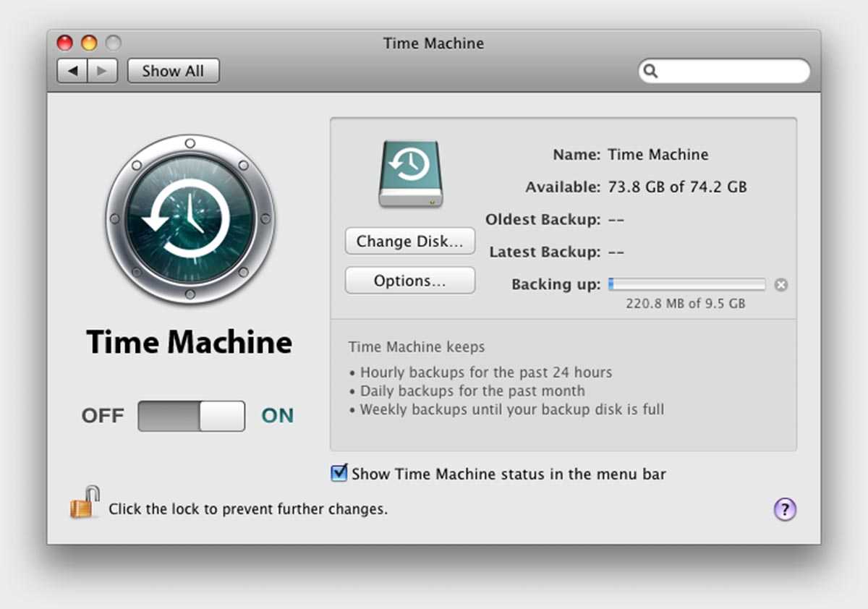This screenshot has height=609, width=868.
Task: Focus the search text field
Action: pos(731,71)
